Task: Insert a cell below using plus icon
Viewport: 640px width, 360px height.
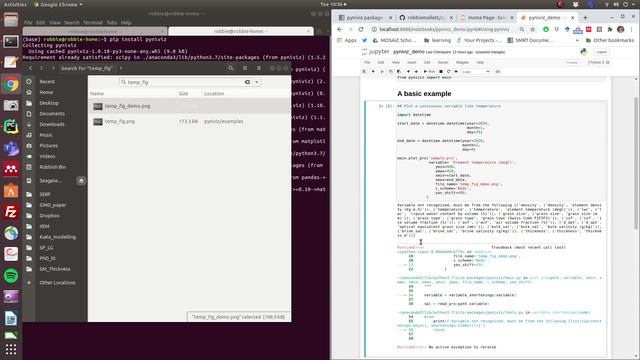Action: pyautogui.click(x=373, y=71)
